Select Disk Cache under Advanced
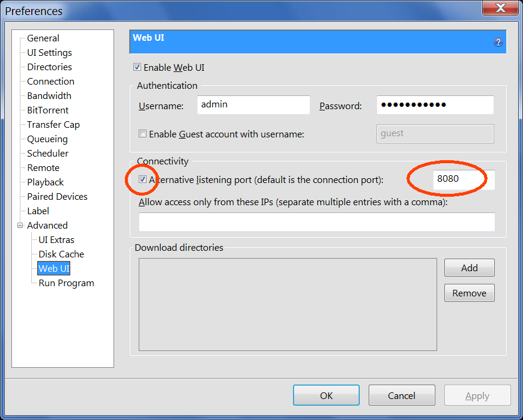Image resolution: width=523 pixels, height=420 pixels. tap(61, 254)
